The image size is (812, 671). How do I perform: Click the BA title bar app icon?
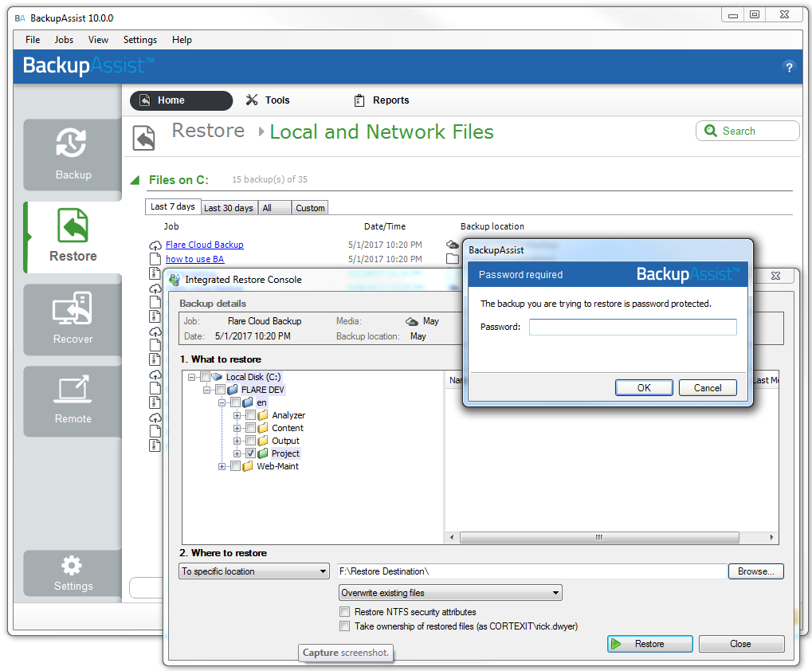click(20, 18)
